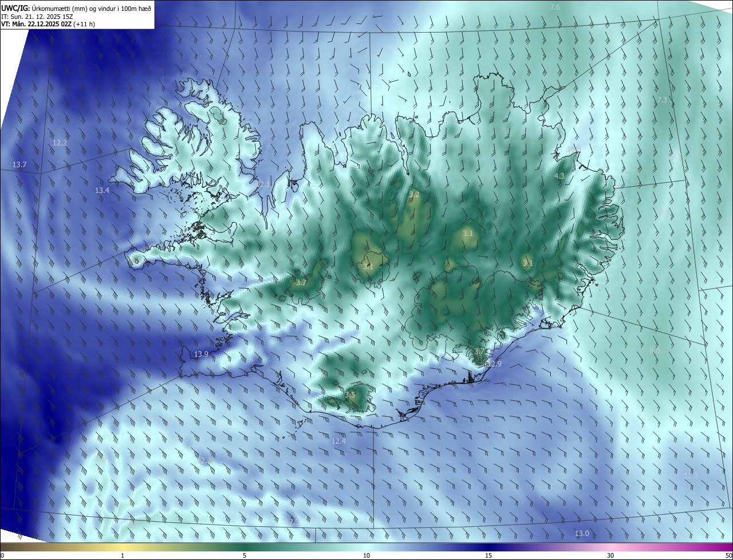Click the 12.4 value on the map

[338, 441]
